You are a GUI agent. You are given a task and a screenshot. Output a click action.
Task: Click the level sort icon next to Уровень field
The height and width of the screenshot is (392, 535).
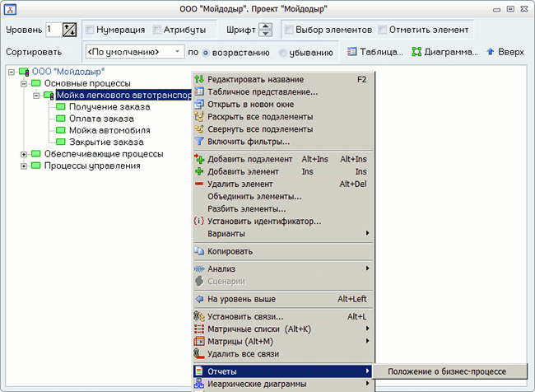pos(70,30)
